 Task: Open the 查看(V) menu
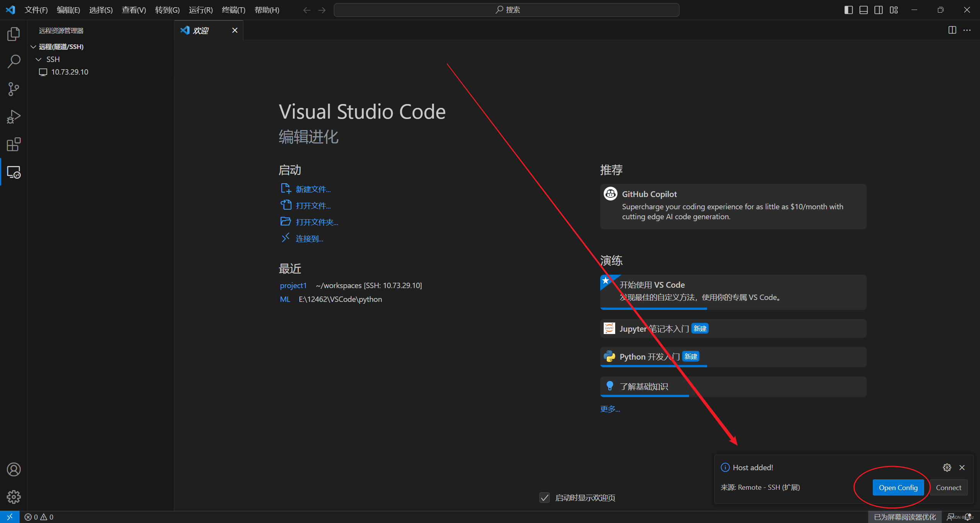pos(134,10)
